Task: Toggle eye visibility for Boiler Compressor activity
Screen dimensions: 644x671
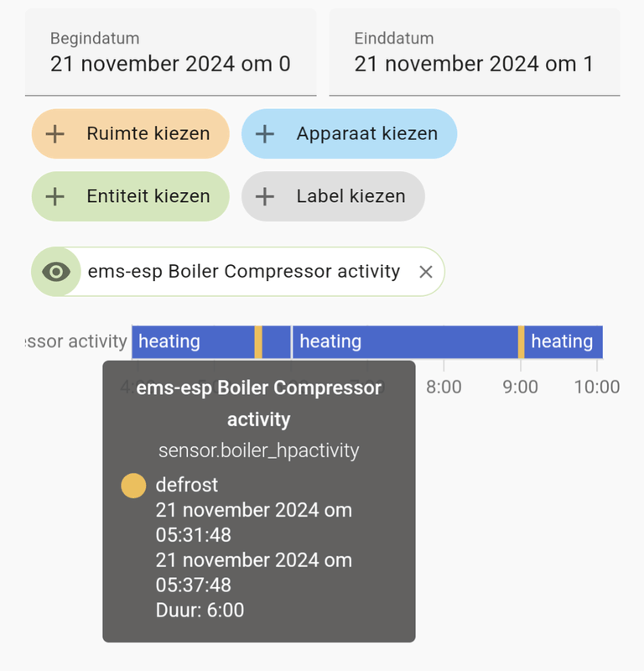Action: (x=56, y=272)
